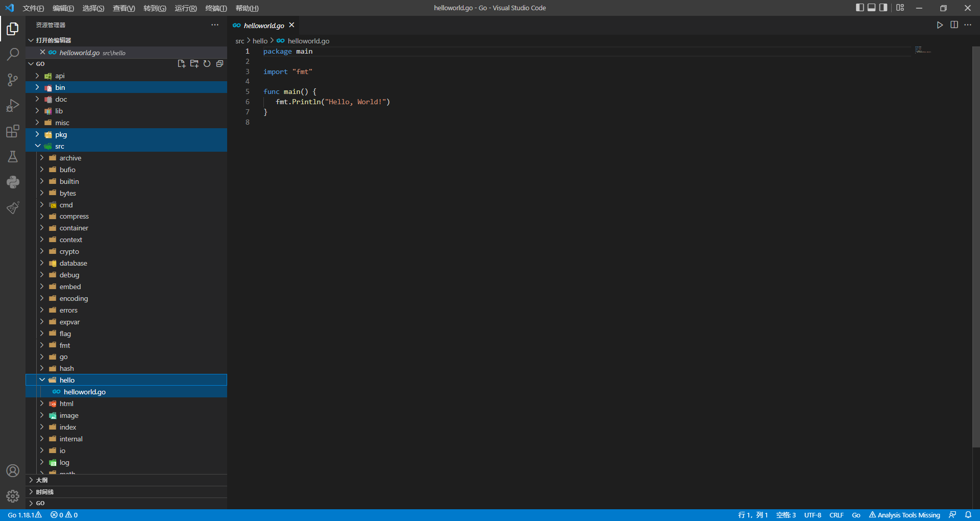Open the Run and Debug view
This screenshot has height=521, width=980.
13,105
